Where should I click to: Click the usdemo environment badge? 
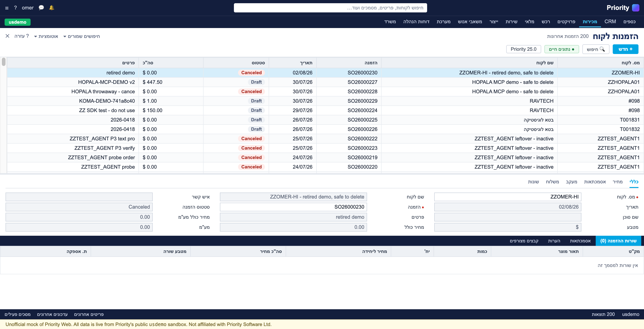pyautogui.click(x=17, y=22)
